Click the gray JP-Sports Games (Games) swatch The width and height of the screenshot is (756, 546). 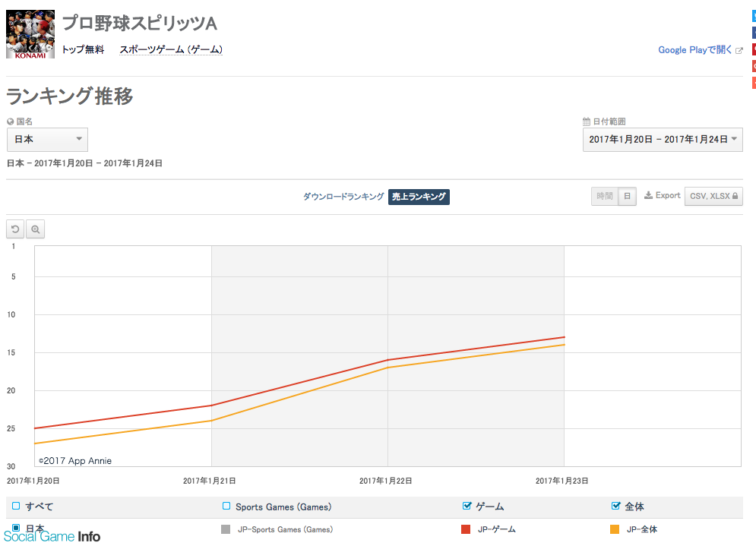(x=225, y=529)
